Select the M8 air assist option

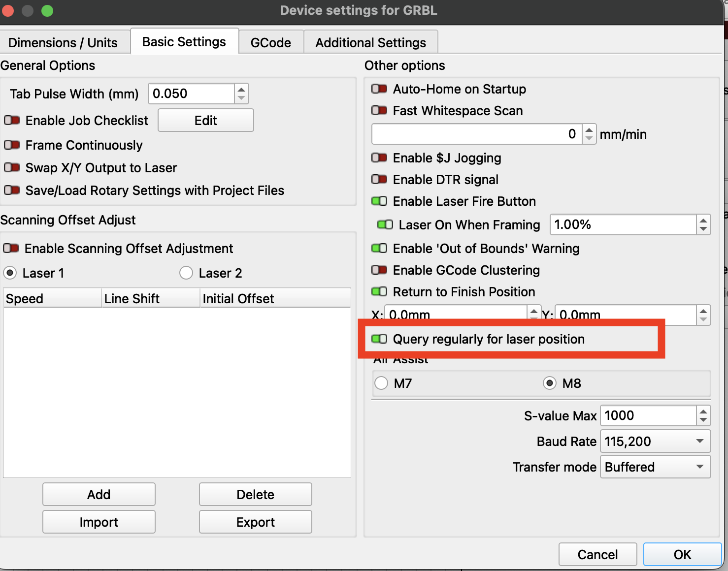point(550,383)
